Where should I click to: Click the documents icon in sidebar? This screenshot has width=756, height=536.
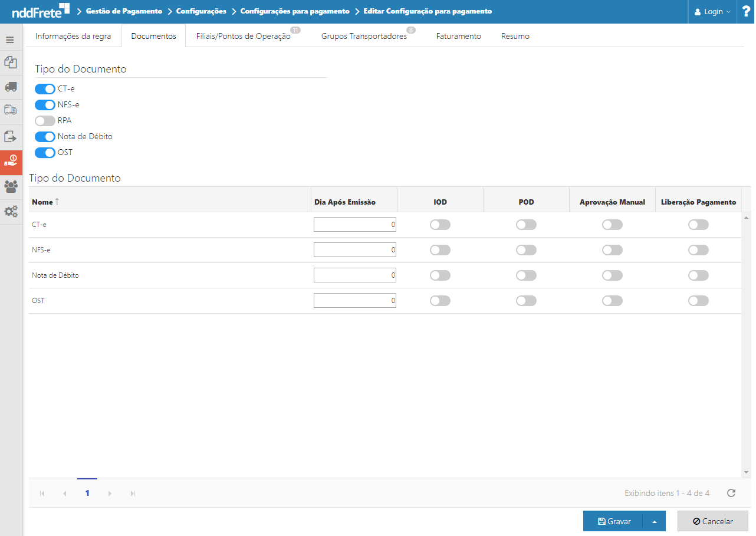(x=10, y=62)
